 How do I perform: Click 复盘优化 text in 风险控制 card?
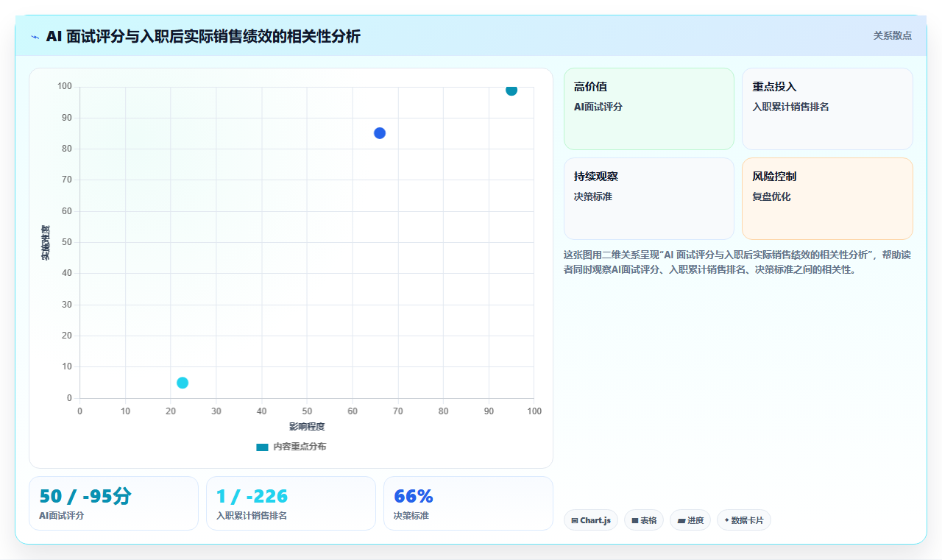click(771, 196)
